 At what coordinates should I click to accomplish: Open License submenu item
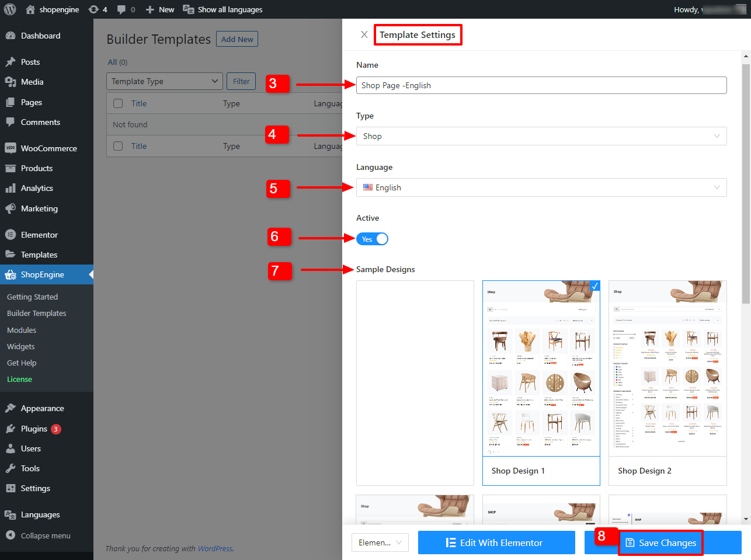point(19,379)
